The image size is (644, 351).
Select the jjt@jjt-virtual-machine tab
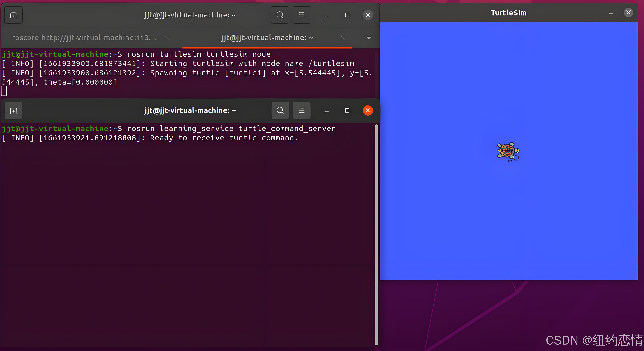(x=267, y=38)
